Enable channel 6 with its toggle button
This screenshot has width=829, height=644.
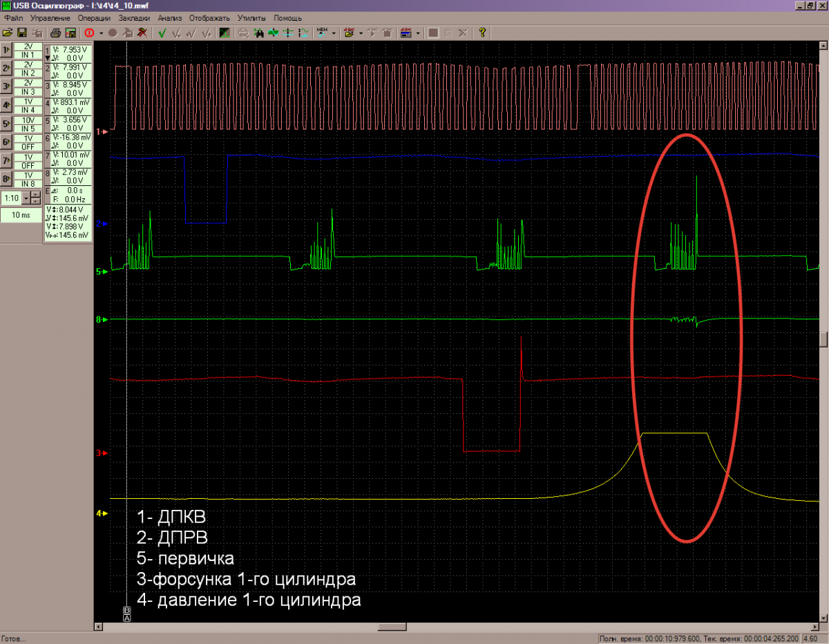(x=6, y=142)
